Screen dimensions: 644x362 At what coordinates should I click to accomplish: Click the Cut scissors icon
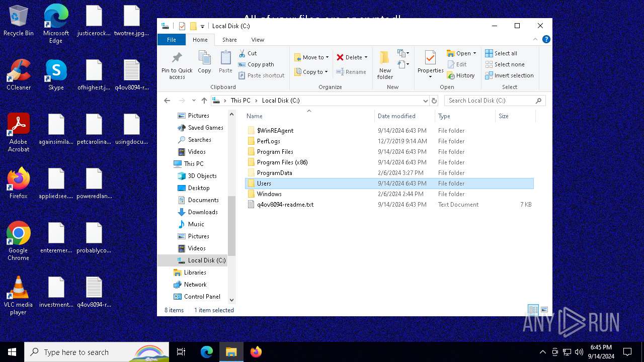[x=242, y=53]
